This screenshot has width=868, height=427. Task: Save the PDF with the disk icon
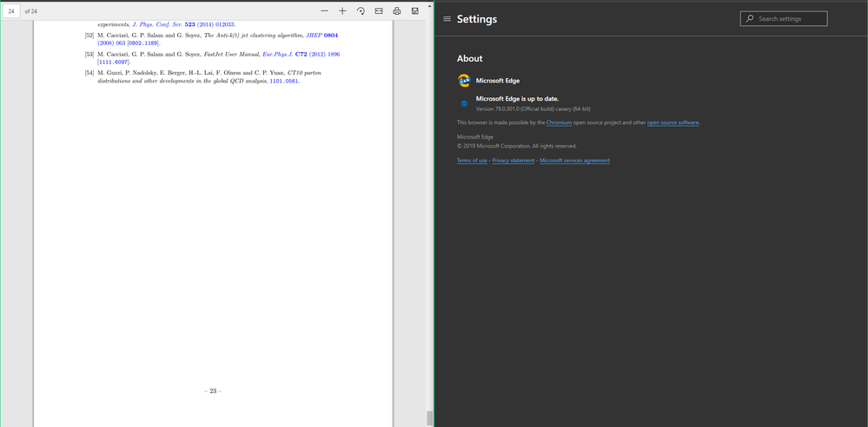pos(415,11)
